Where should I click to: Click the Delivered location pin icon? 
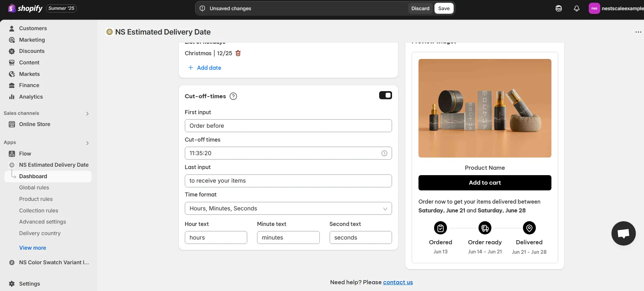pyautogui.click(x=529, y=228)
